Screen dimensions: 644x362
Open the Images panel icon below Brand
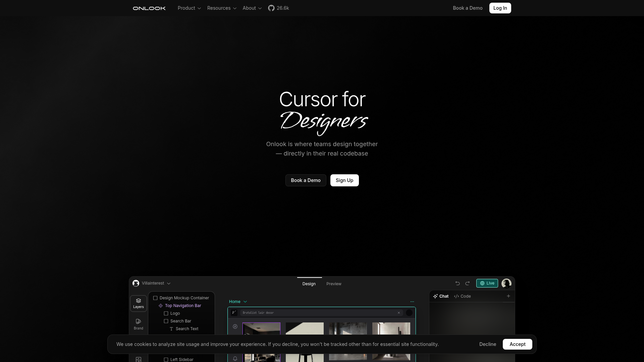tap(139, 359)
